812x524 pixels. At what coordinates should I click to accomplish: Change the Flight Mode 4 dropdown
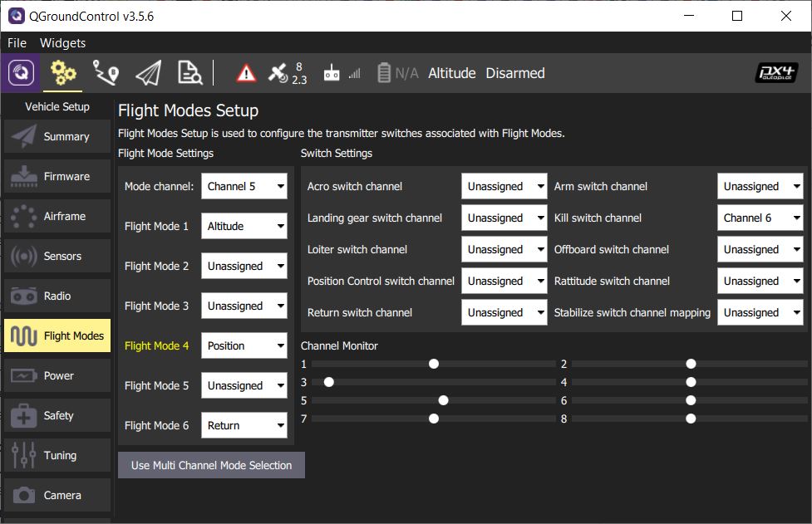[x=244, y=345]
